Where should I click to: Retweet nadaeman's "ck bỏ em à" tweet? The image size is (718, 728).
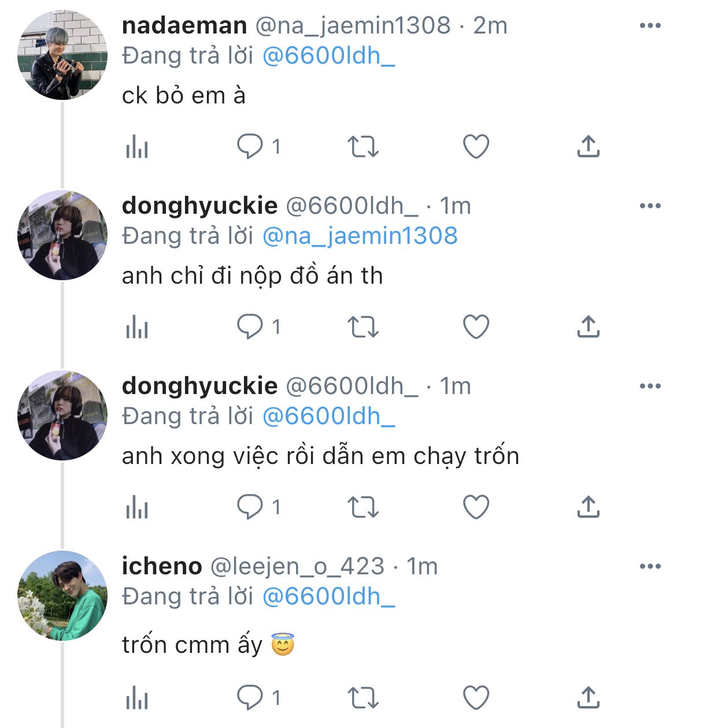(x=363, y=147)
